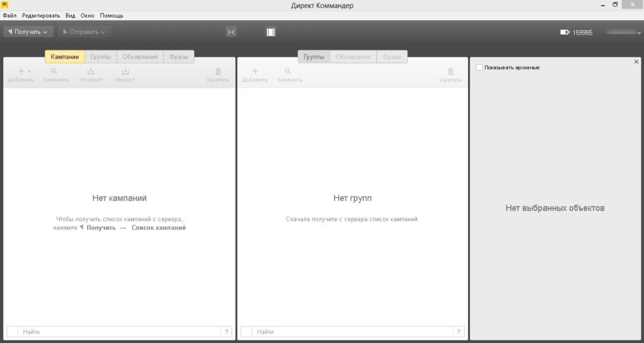The image size is (644, 343).
Task: Focus the Найти field in groups panel
Action: 353,332
